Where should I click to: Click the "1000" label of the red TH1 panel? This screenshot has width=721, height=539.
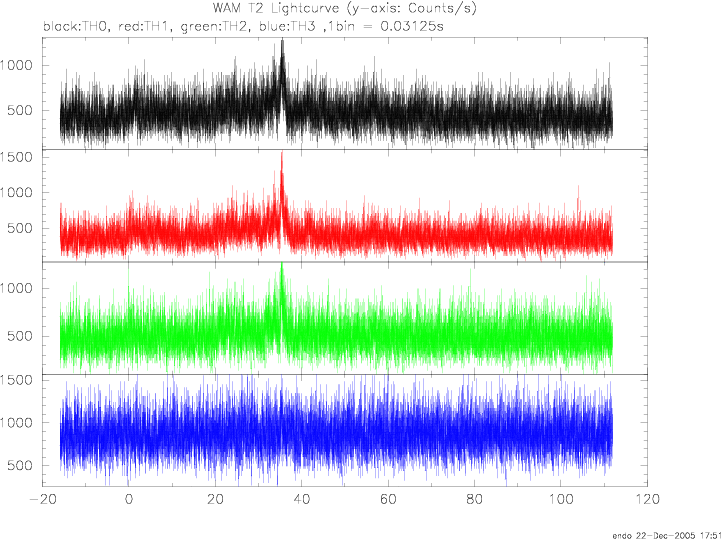(x=16, y=193)
